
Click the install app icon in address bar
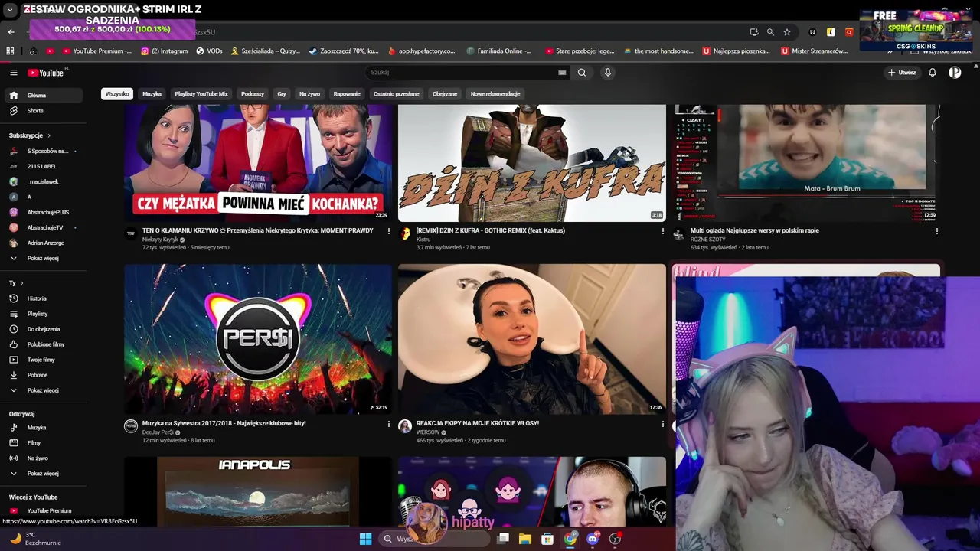click(754, 32)
